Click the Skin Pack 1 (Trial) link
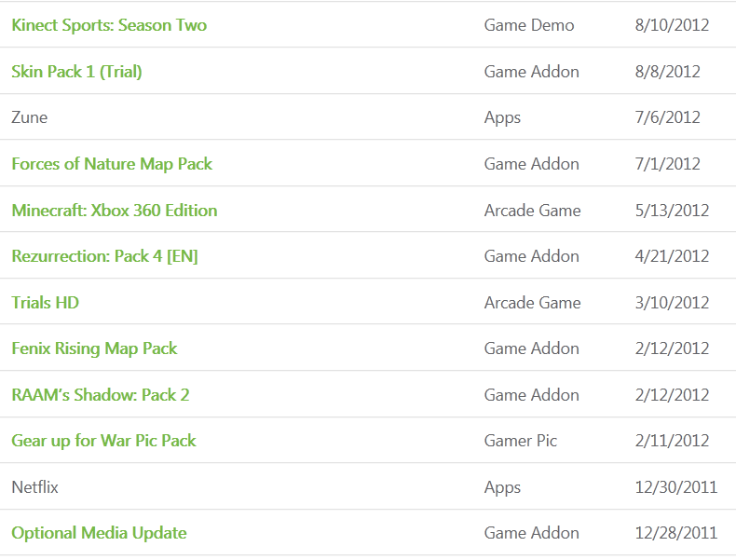 [76, 72]
